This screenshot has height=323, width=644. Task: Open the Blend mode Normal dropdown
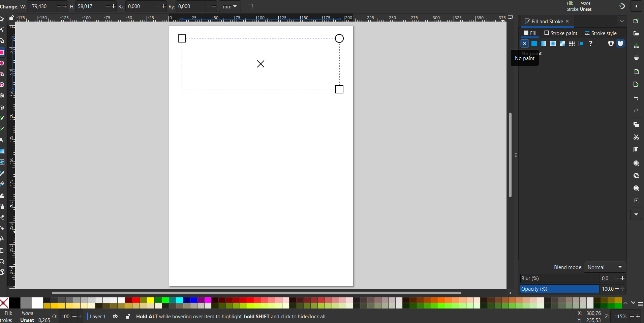(x=605, y=267)
